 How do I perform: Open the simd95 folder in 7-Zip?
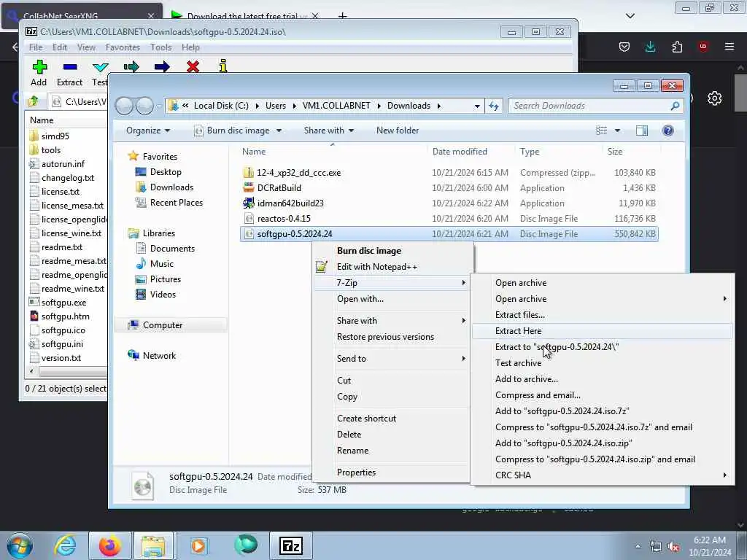click(x=55, y=136)
